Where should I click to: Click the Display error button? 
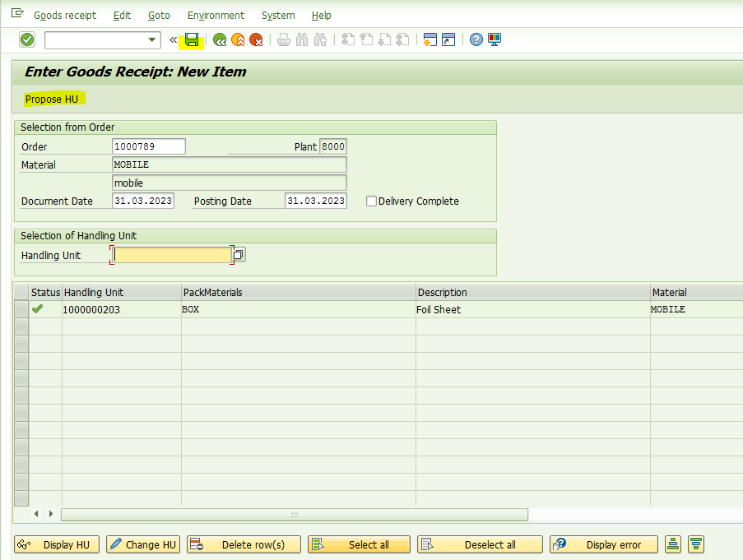(604, 544)
